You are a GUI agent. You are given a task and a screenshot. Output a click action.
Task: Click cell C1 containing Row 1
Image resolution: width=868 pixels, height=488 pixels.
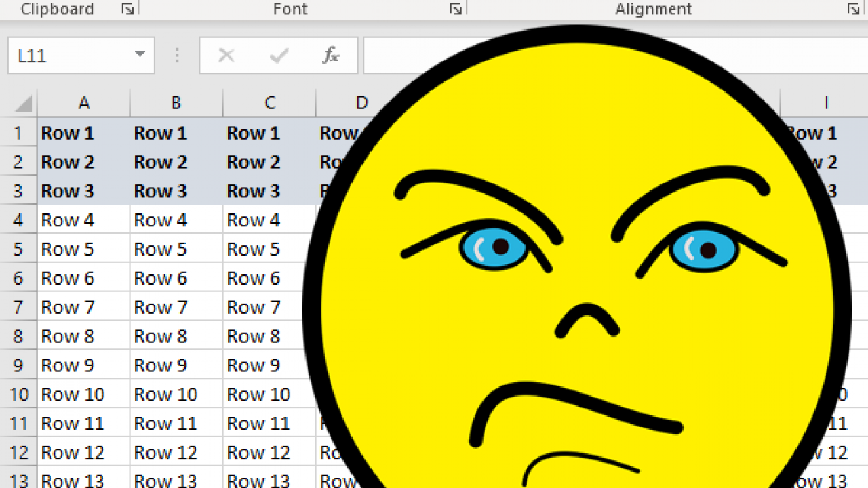[x=269, y=133]
